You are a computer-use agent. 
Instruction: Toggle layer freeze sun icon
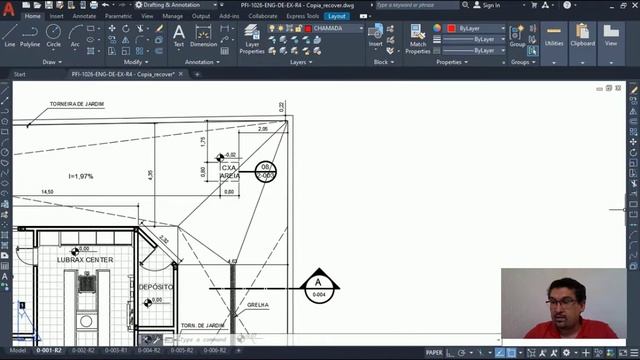[280, 28]
